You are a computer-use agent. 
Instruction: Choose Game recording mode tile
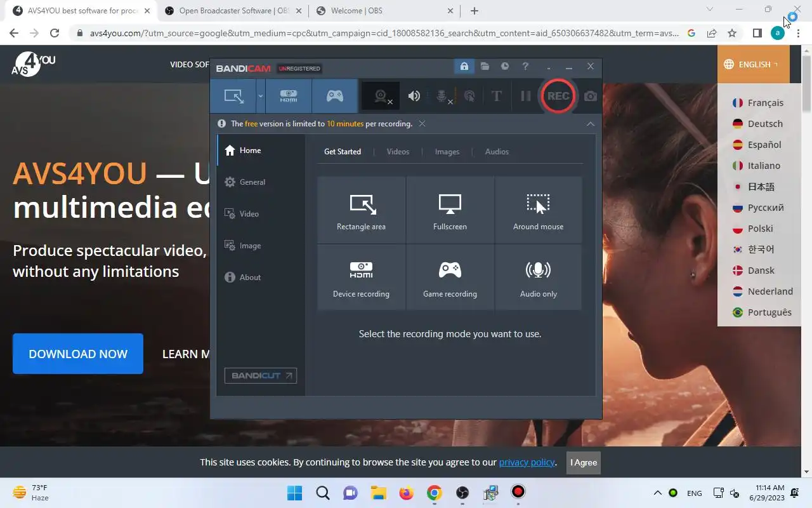(450, 277)
